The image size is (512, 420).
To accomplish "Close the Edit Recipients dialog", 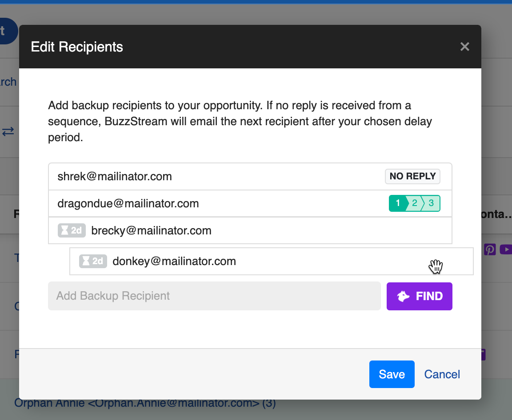I will pos(464,47).
